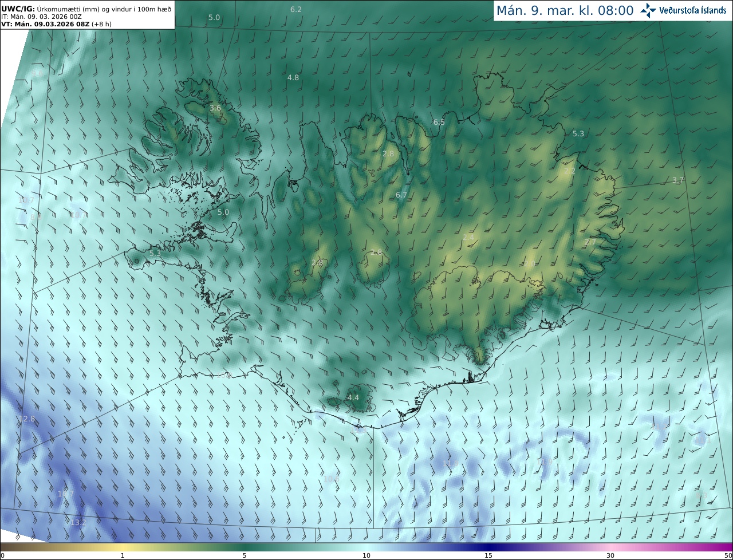
Task: Click the 6.2 value on the map
Action: click(x=296, y=9)
